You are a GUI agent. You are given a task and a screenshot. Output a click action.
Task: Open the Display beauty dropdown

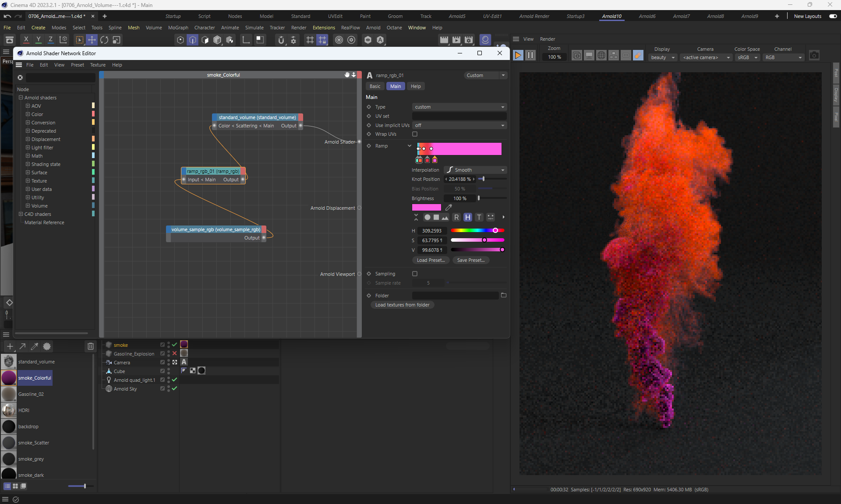click(663, 57)
